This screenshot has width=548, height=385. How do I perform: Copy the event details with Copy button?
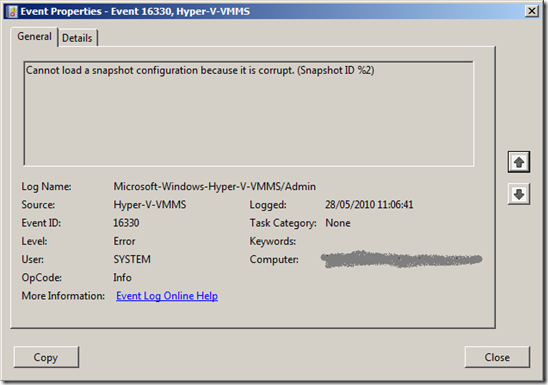click(x=46, y=357)
